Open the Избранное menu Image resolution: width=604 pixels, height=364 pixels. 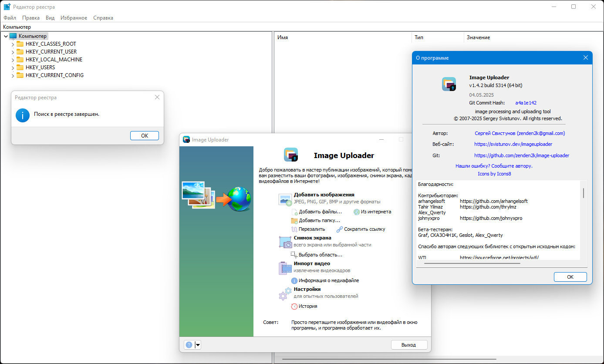click(x=73, y=18)
